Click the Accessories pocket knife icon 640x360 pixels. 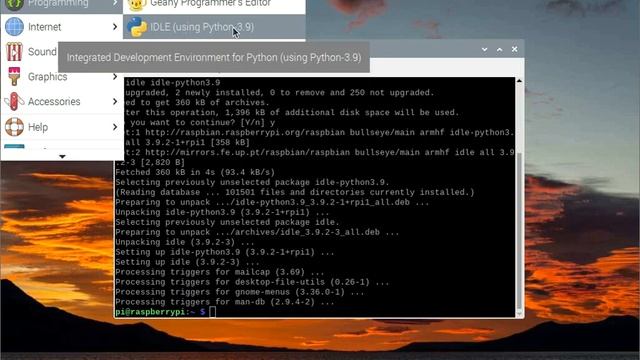point(14,102)
